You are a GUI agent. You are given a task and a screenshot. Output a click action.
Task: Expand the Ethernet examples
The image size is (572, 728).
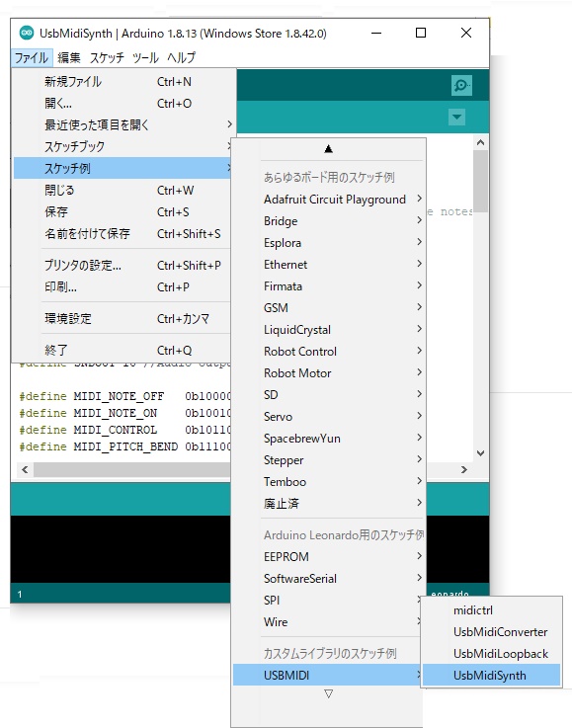[329, 265]
